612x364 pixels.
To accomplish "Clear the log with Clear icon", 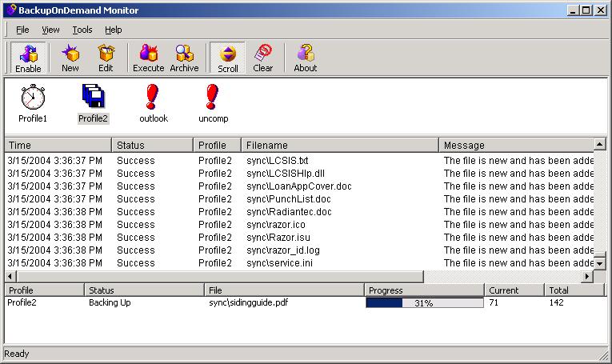I will click(x=263, y=58).
